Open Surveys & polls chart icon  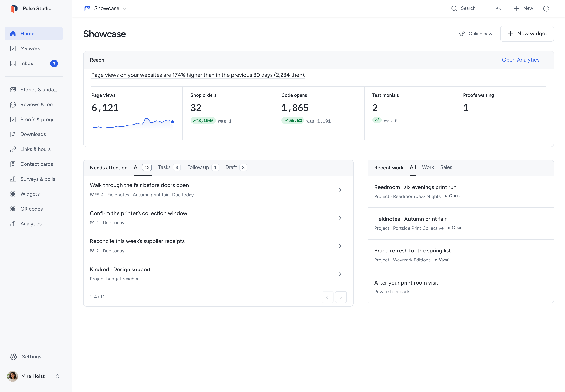click(13, 179)
